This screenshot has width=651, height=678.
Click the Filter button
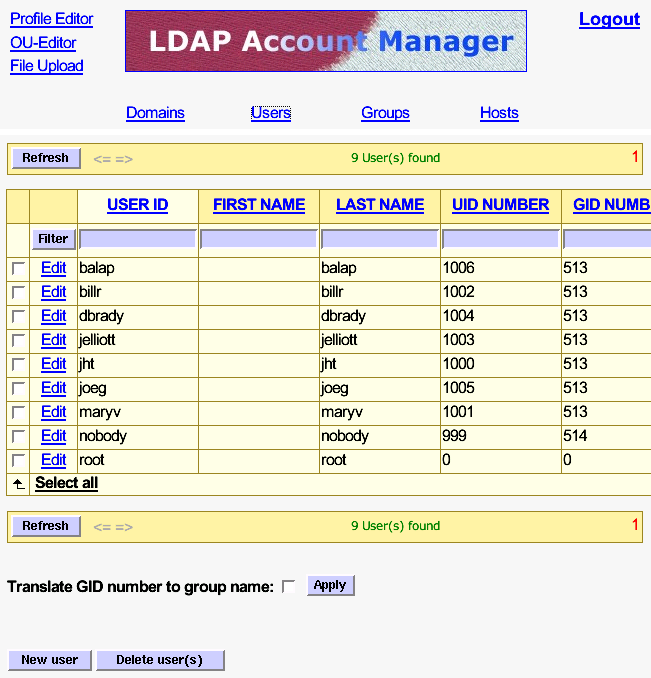tap(54, 239)
